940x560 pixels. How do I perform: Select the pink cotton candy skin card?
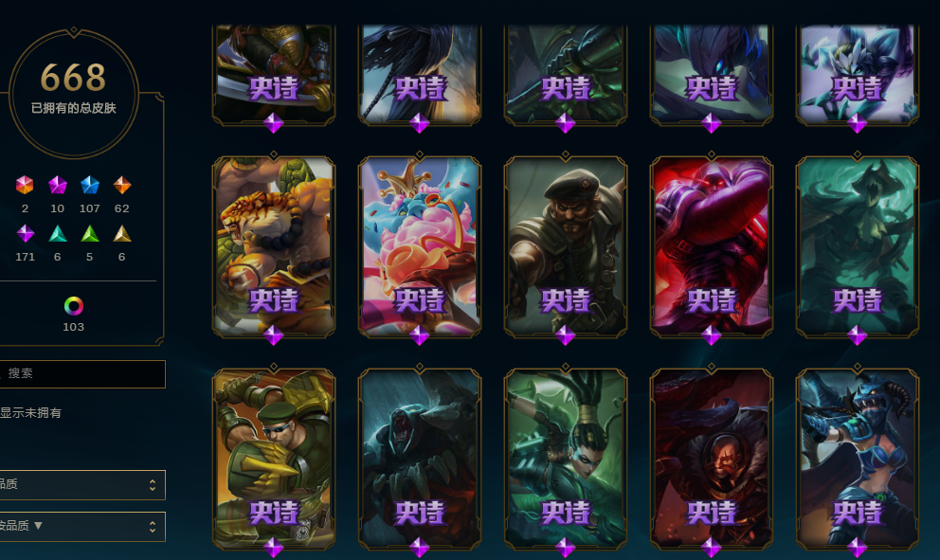tap(420, 247)
